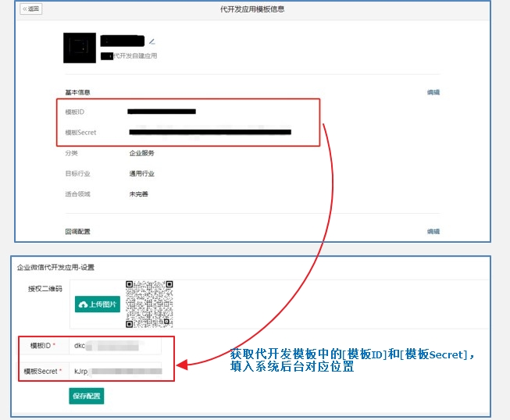
Task: Click the redacted 模板Secret value in 基本信息
Action: (209, 133)
